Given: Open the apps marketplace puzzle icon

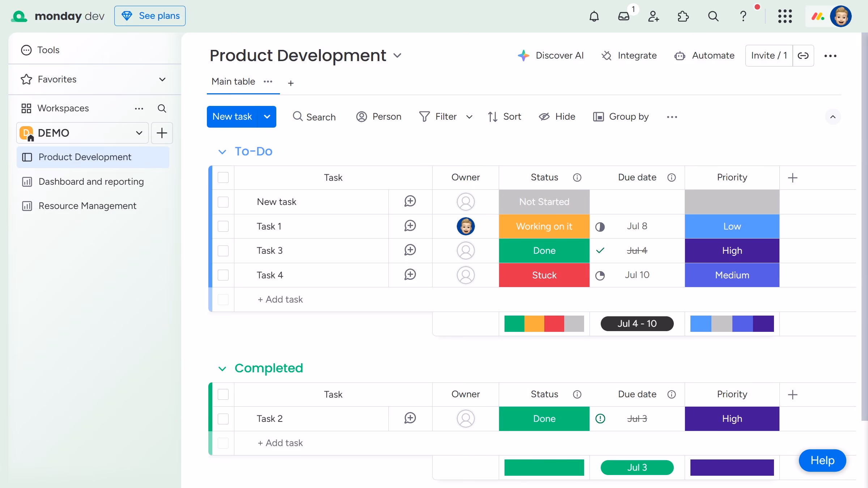Looking at the screenshot, I should pos(683,16).
